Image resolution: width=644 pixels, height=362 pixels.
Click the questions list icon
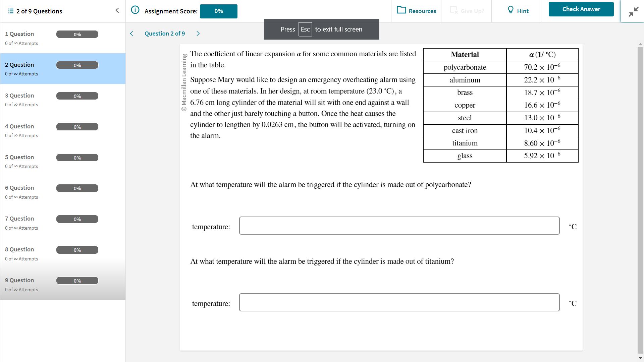[11, 11]
